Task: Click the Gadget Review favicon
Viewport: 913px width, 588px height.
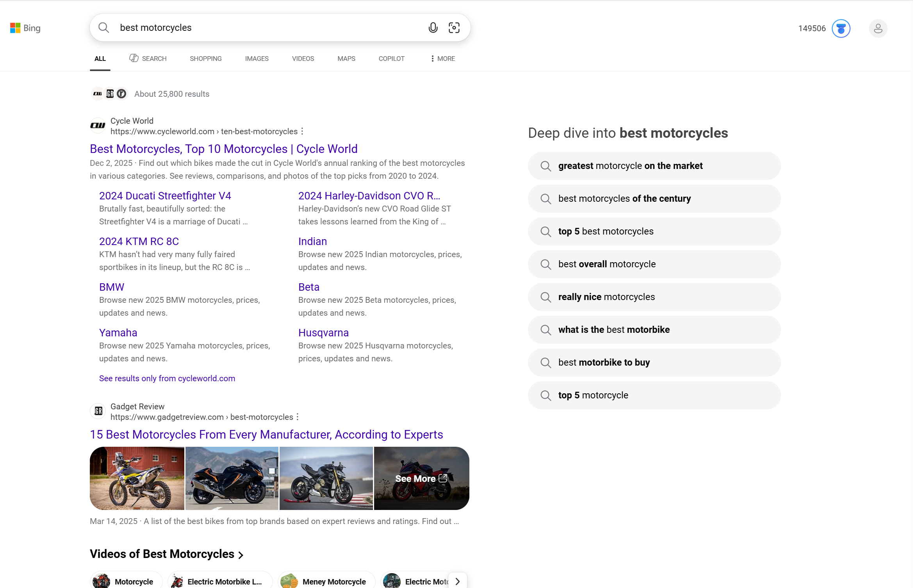Action: click(x=98, y=411)
